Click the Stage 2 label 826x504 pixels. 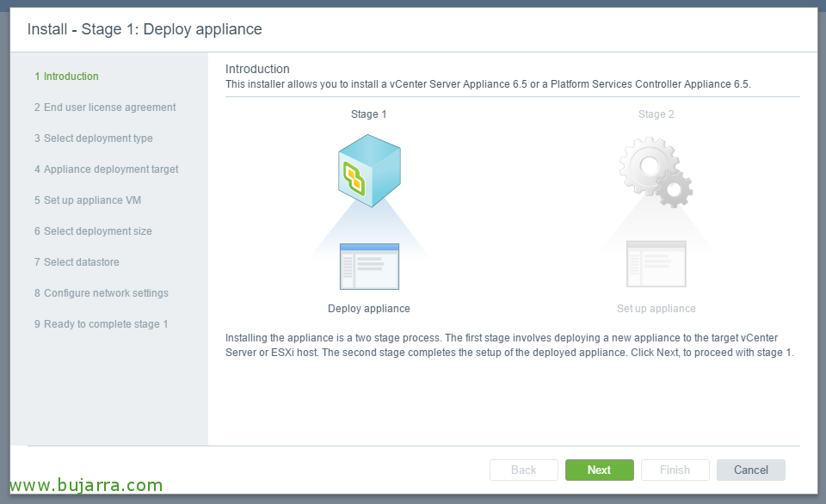click(656, 114)
